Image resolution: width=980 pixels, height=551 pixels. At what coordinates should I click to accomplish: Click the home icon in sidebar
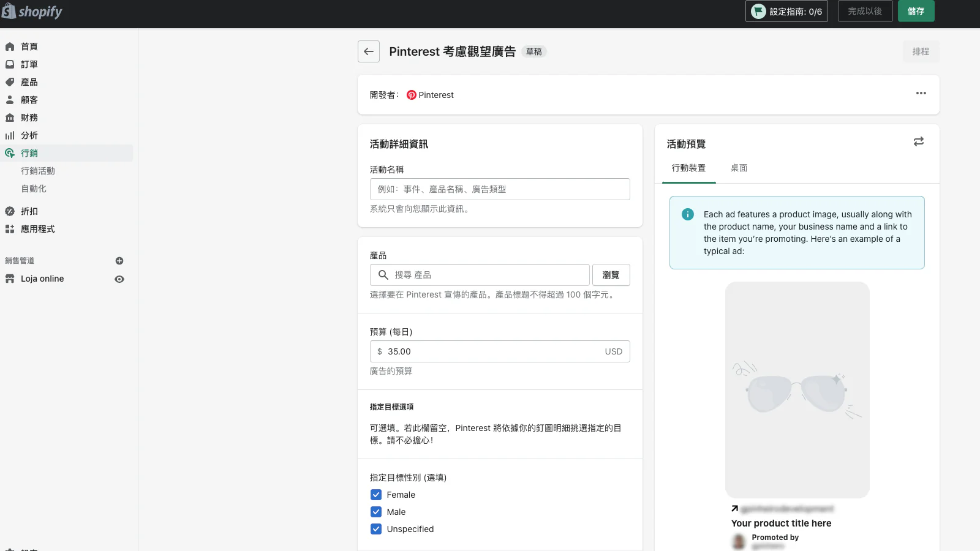10,47
